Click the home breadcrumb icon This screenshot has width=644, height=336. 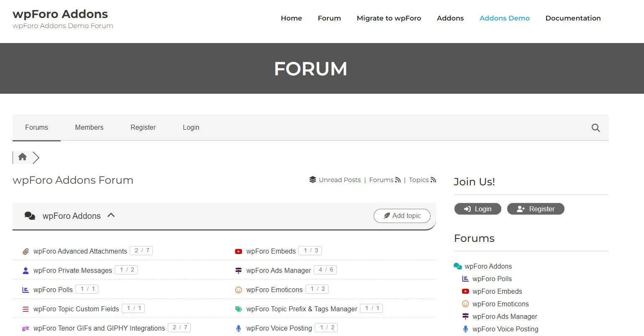23,157
